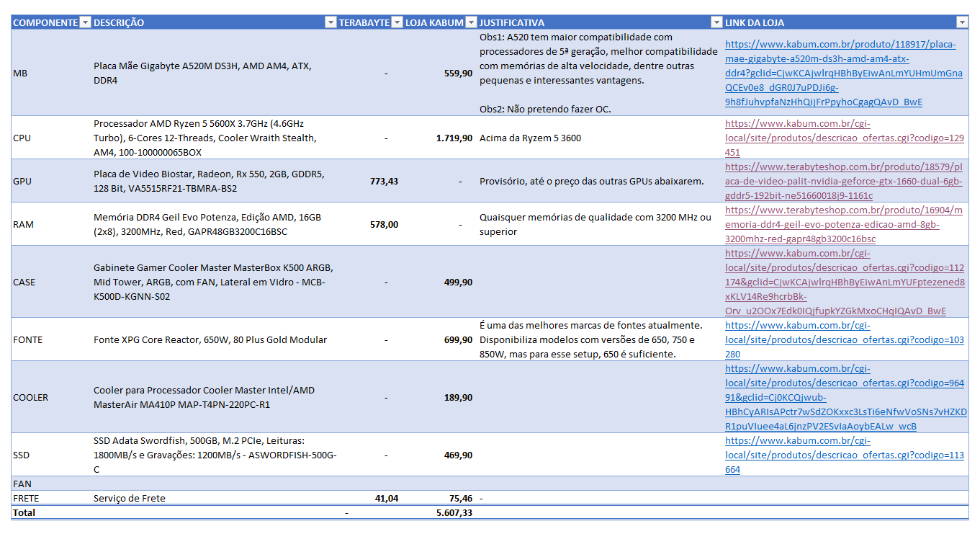Select the 699,90 price cell
This screenshot has height=534, width=980.
click(x=440, y=339)
